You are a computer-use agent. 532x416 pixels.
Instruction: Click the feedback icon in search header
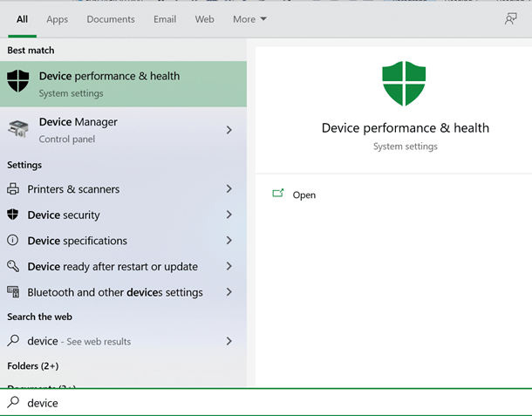coord(510,19)
